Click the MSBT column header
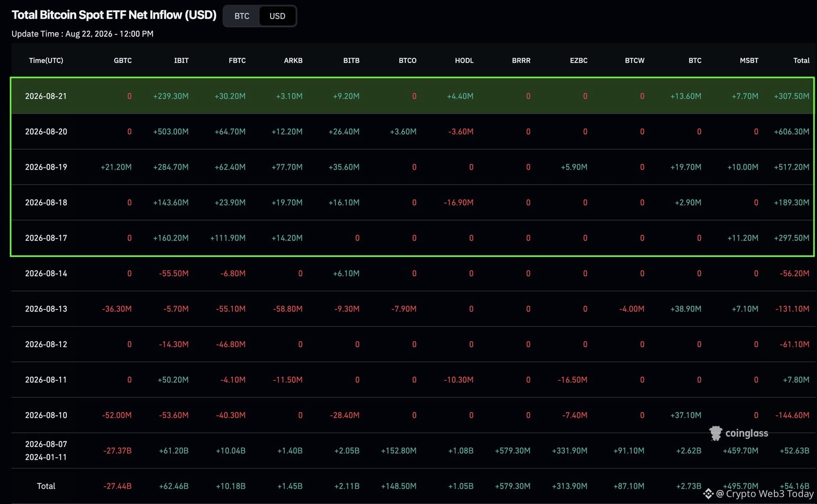Image resolution: width=817 pixels, height=504 pixels. [749, 60]
